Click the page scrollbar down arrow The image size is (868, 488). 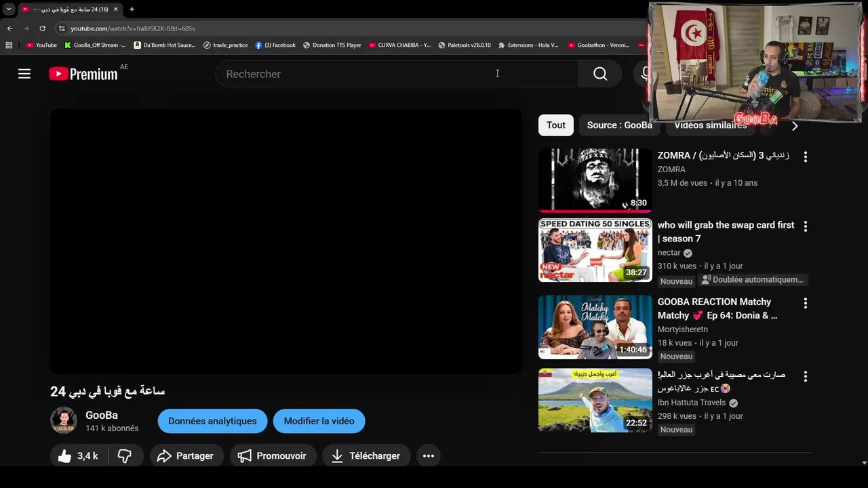[x=864, y=463]
